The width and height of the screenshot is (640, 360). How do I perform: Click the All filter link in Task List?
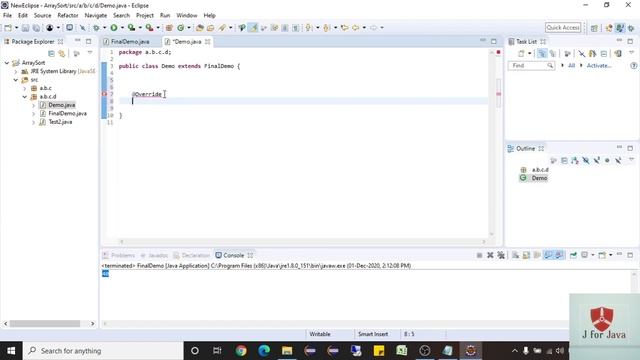point(571,65)
